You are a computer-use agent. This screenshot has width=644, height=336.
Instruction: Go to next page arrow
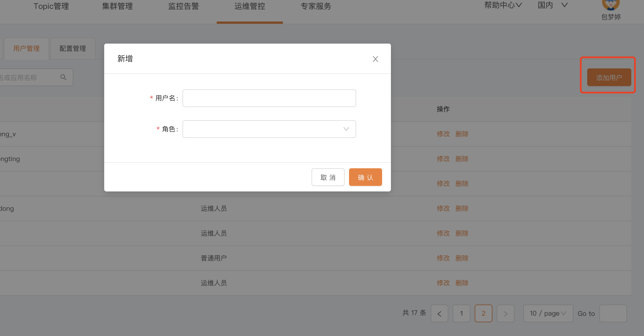tap(505, 313)
